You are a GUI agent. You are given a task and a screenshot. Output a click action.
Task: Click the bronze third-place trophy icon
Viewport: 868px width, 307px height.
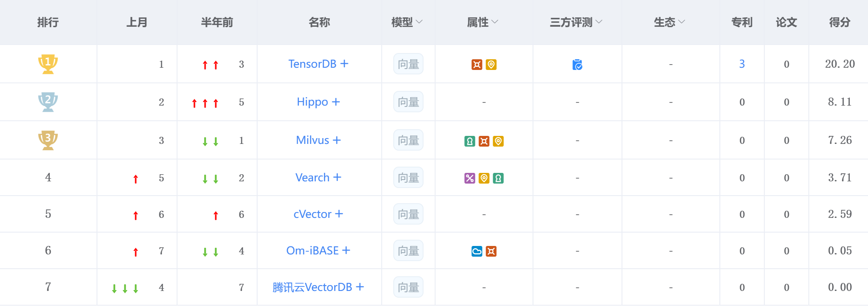coord(48,140)
